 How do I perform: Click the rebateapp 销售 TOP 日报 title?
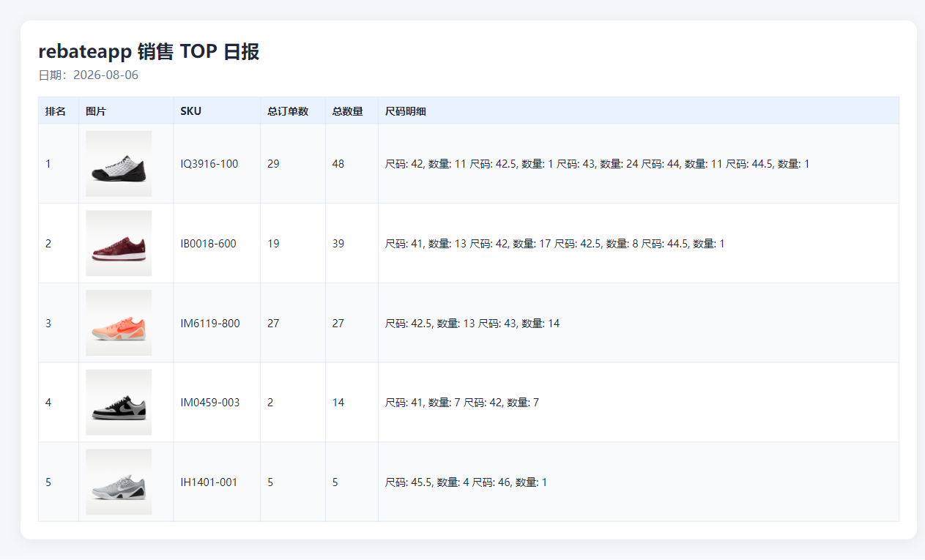point(149,51)
